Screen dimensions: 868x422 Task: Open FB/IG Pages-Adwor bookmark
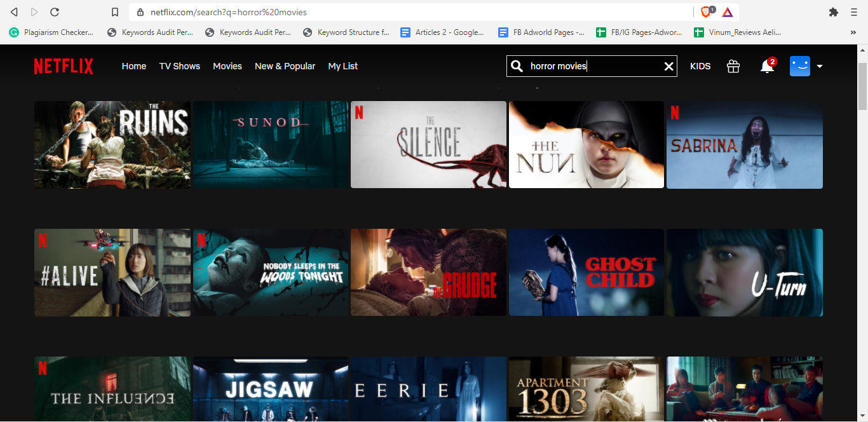[639, 32]
